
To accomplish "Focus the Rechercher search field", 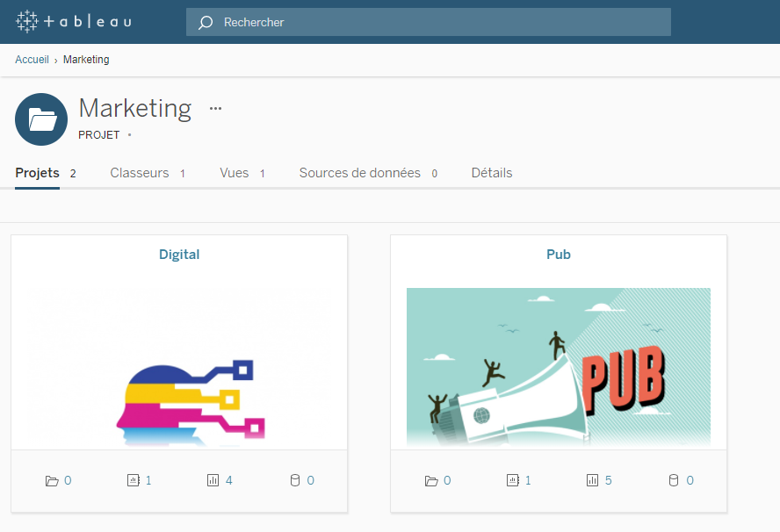I will click(x=439, y=22).
